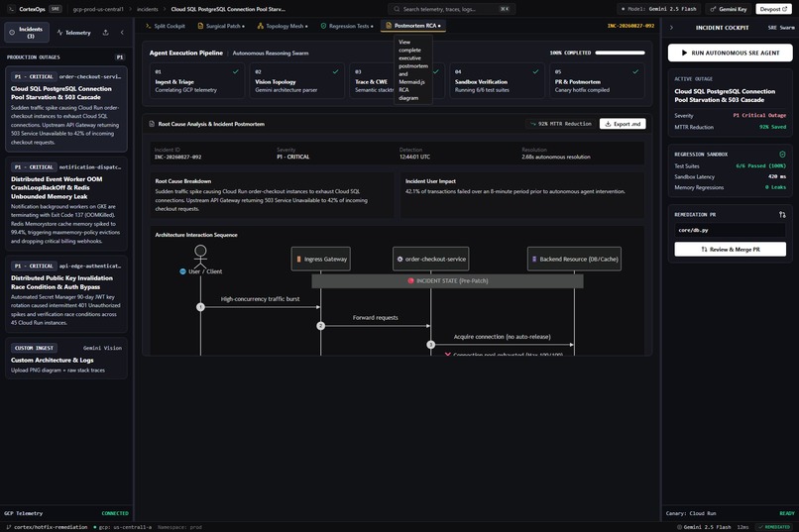Click the REMEDIATED status badge
The image size is (799, 532).
coord(773,527)
